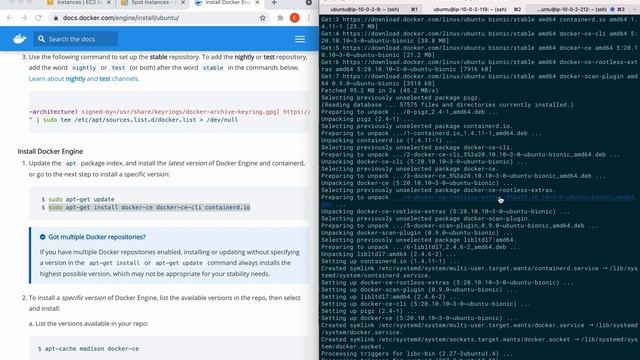The width and height of the screenshot is (640, 360).
Task: View site info via the lock icon
Action: click(56, 18)
